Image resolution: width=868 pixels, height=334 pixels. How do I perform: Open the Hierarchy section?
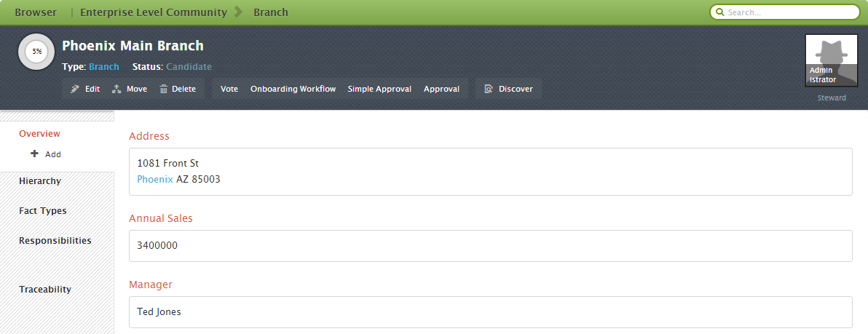click(x=40, y=180)
